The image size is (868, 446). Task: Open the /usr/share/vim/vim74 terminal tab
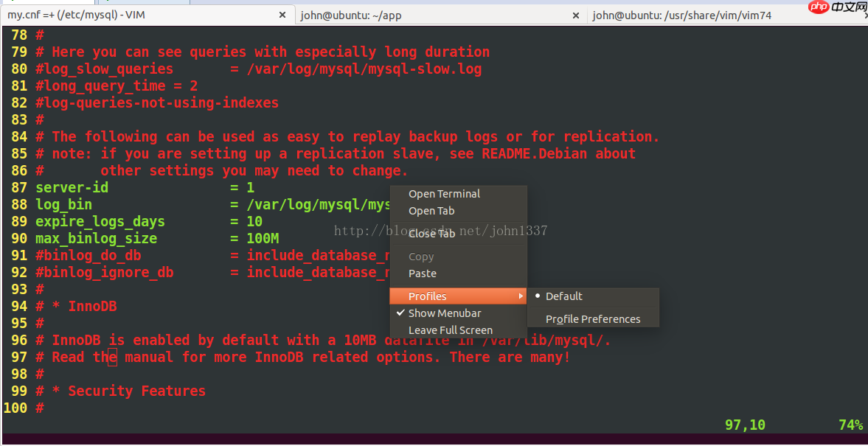[681, 15]
